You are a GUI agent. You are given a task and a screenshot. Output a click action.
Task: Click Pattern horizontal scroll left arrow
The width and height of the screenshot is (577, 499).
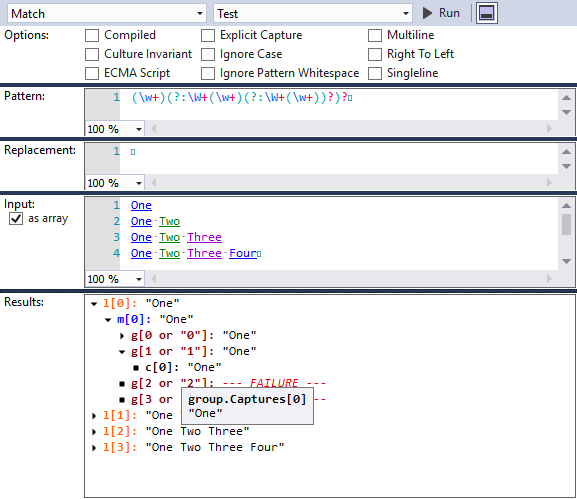pos(153,129)
